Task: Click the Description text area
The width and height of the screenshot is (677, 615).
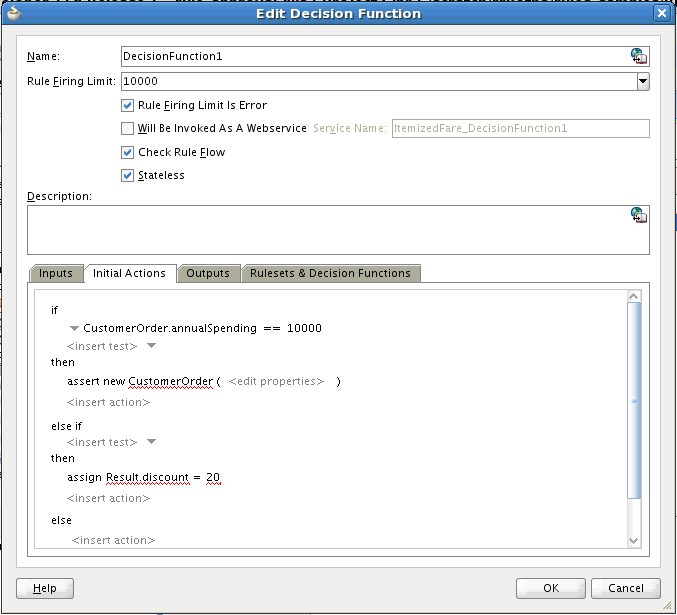Action: click(x=338, y=230)
